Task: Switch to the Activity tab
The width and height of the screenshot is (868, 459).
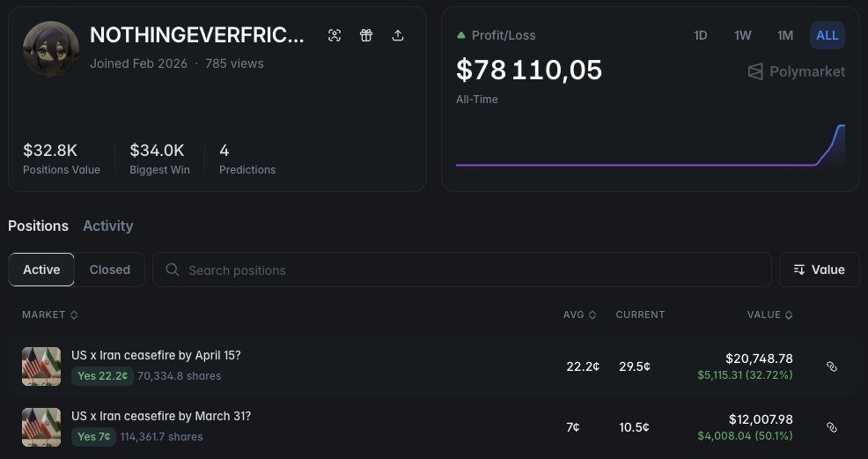Action: pyautogui.click(x=108, y=226)
